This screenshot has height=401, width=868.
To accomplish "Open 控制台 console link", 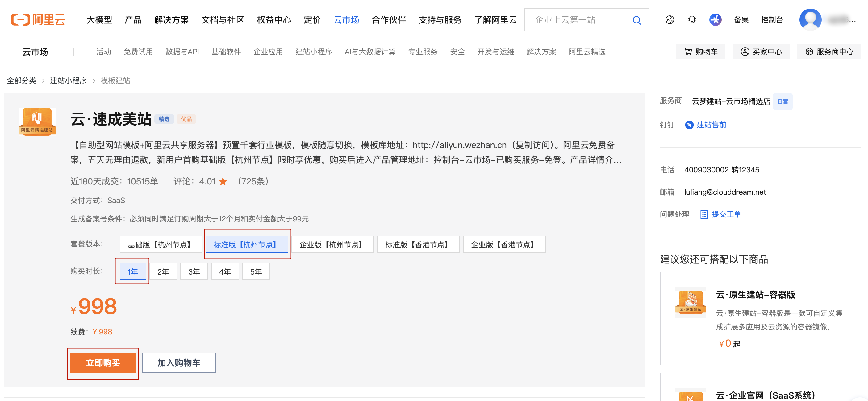I will 772,20.
